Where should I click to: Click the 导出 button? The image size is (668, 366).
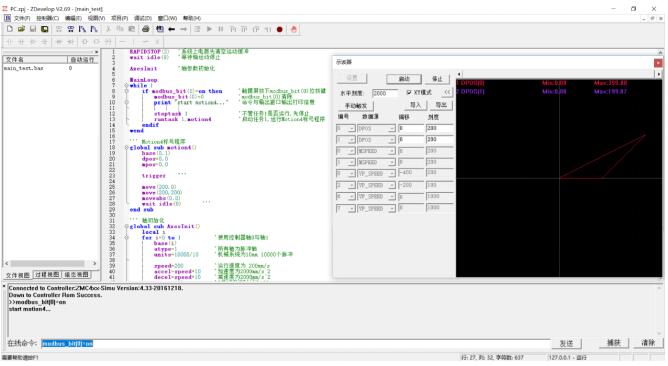pyautogui.click(x=441, y=105)
